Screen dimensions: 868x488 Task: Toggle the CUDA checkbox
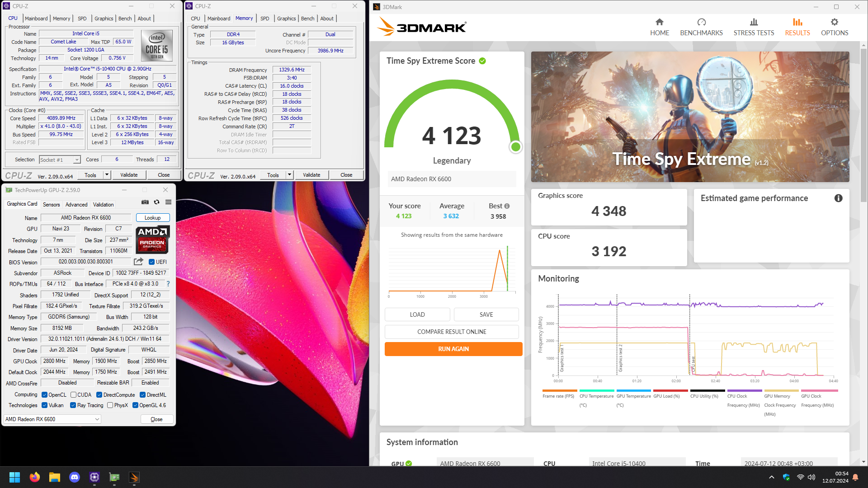click(73, 395)
